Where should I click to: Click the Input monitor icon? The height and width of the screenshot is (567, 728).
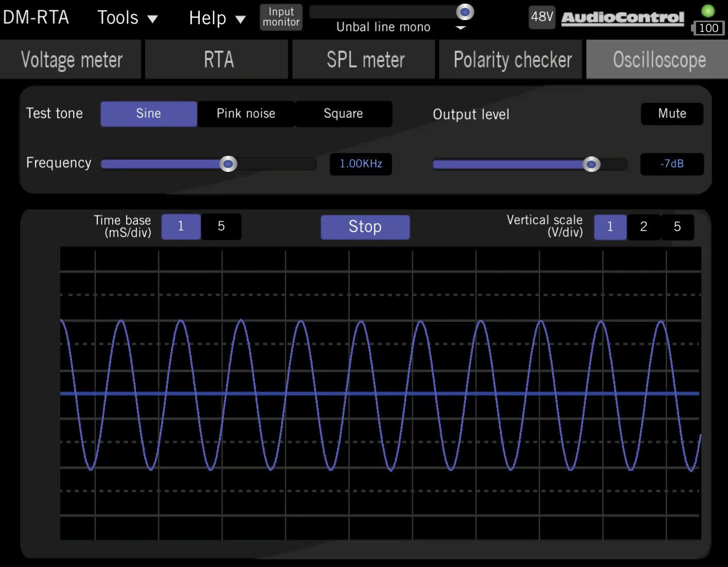click(281, 17)
